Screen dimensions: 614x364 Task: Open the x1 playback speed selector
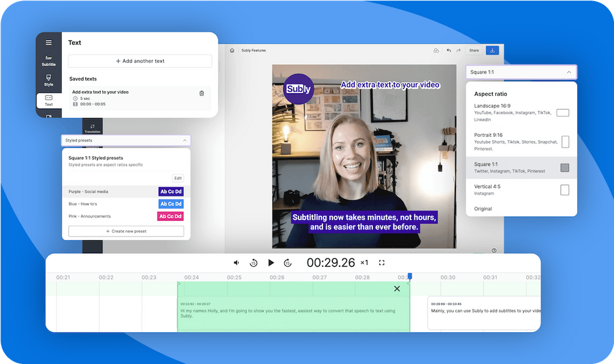[x=364, y=262]
